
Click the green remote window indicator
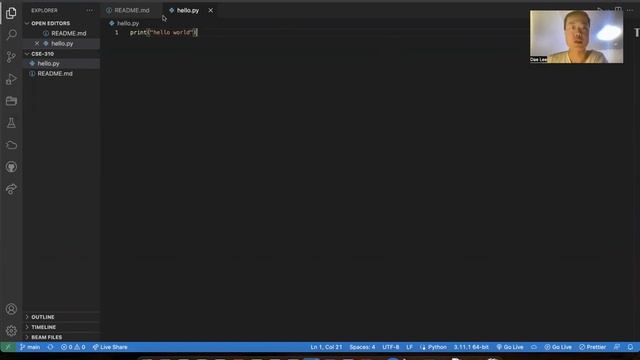8,347
